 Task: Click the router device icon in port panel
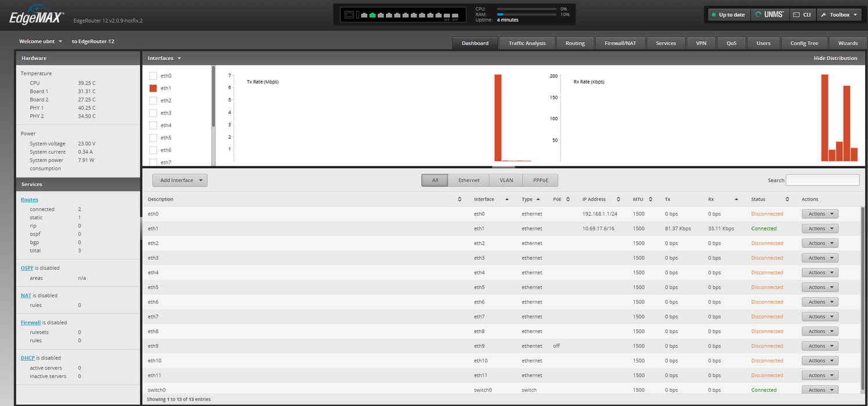click(x=349, y=15)
